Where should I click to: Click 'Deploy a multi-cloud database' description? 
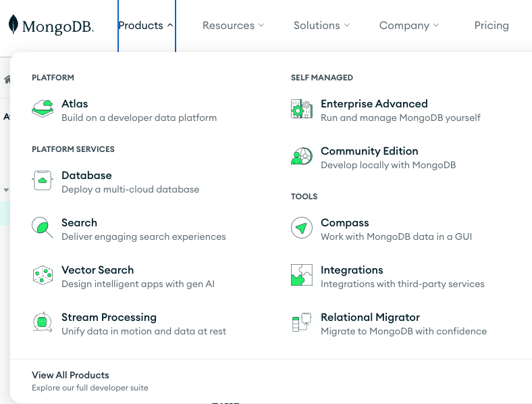tap(130, 189)
